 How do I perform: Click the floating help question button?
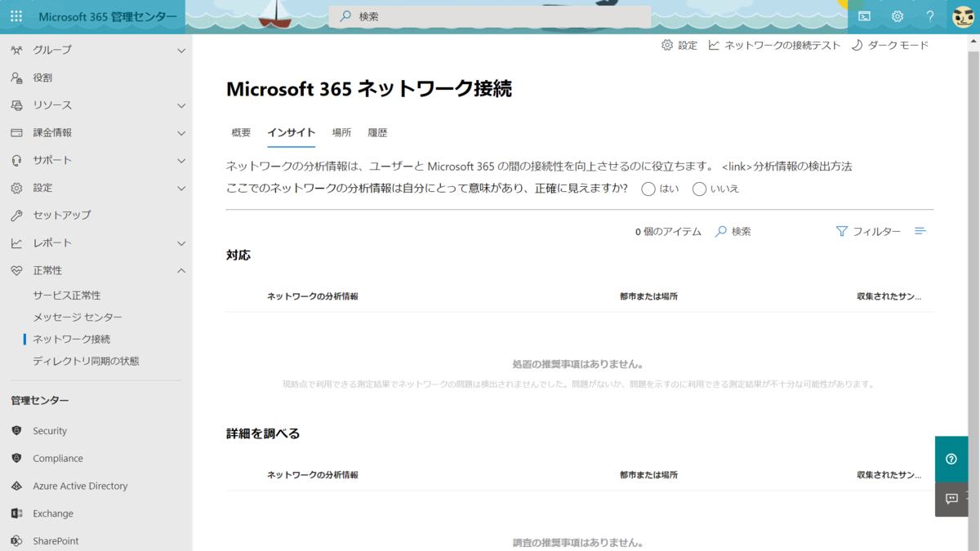[x=951, y=459]
